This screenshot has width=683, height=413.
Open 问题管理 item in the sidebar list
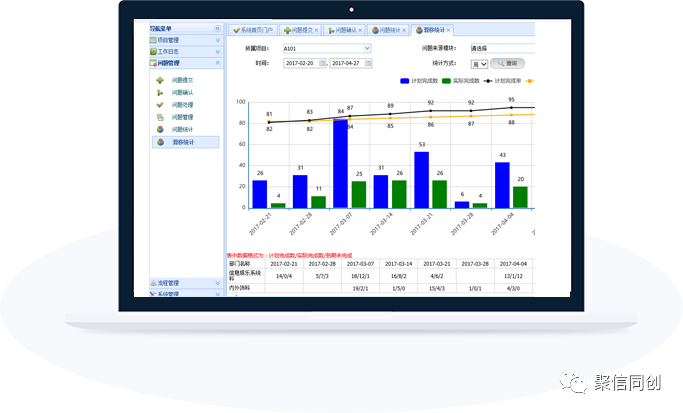pyautogui.click(x=183, y=117)
